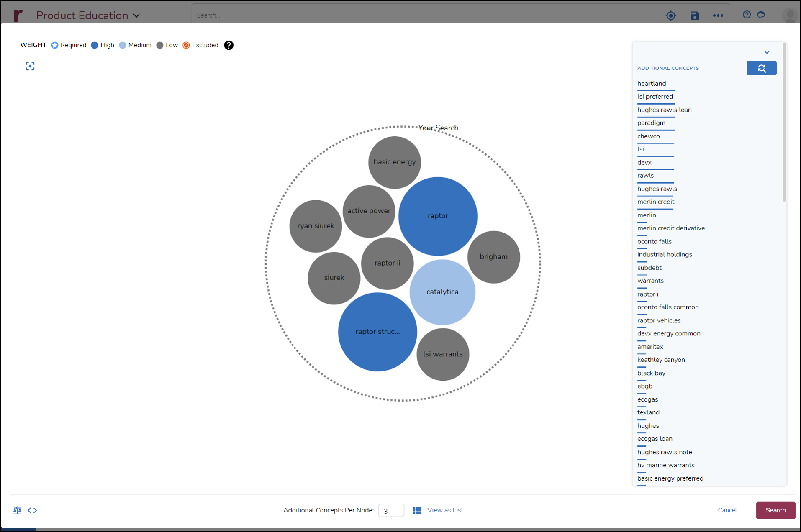The image size is (801, 532).
Task: Add 'hv marine warrants' concept
Action: pyautogui.click(x=666, y=465)
